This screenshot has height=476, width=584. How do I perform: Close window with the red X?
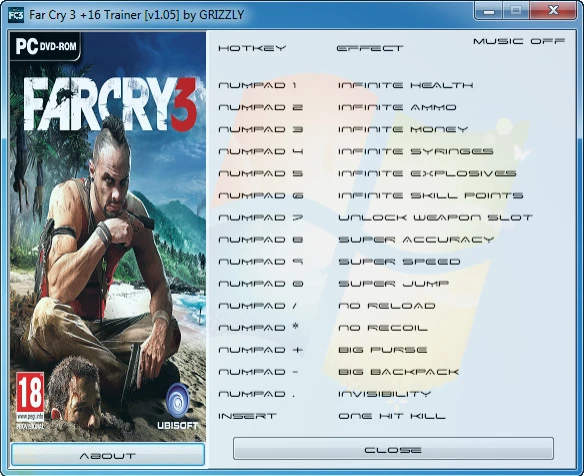click(x=553, y=11)
